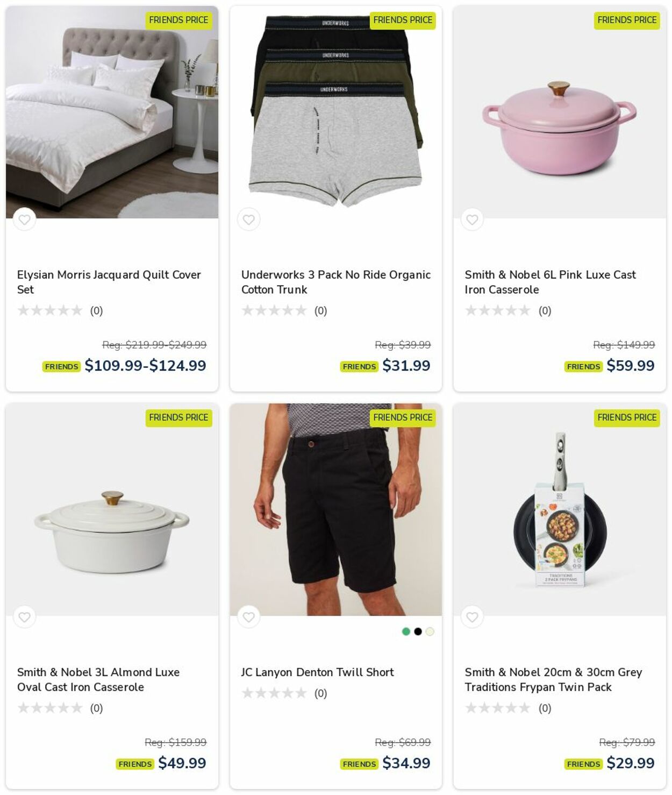The height and width of the screenshot is (795, 672).
Task: Select the green color swatch for shorts
Action: coord(406,631)
